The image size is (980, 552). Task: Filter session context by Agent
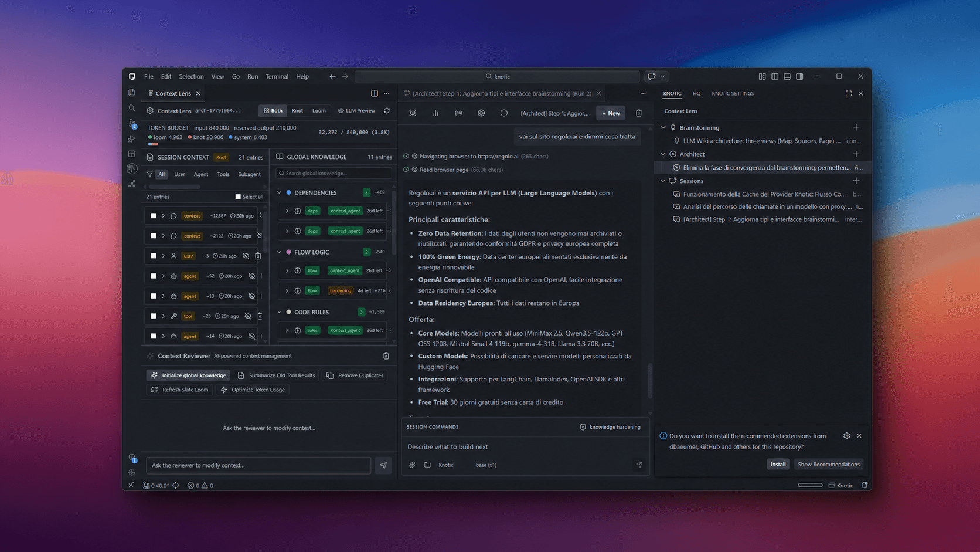[201, 174]
